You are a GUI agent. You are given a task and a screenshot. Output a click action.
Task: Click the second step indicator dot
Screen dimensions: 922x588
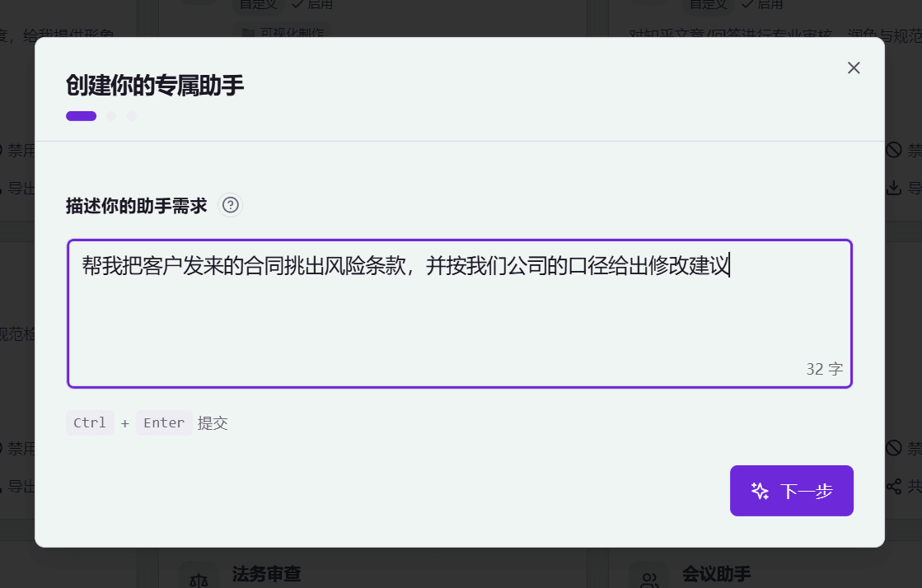111,116
